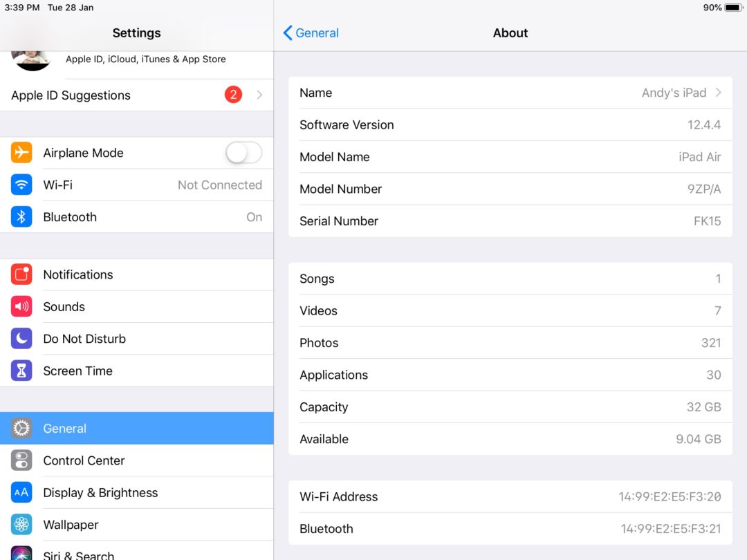Viewport: 747px width, 560px height.
Task: Open Control Center via its icon
Action: (21, 460)
